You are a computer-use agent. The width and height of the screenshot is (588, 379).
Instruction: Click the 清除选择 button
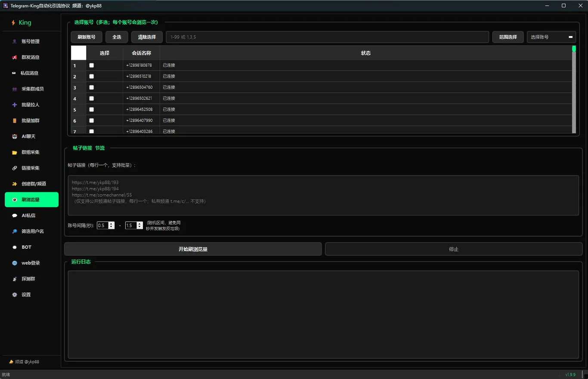147,37
